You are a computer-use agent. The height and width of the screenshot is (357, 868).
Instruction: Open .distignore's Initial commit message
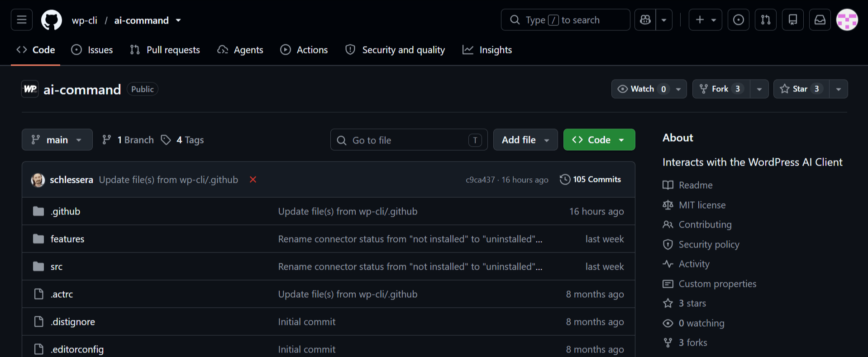[x=307, y=322]
